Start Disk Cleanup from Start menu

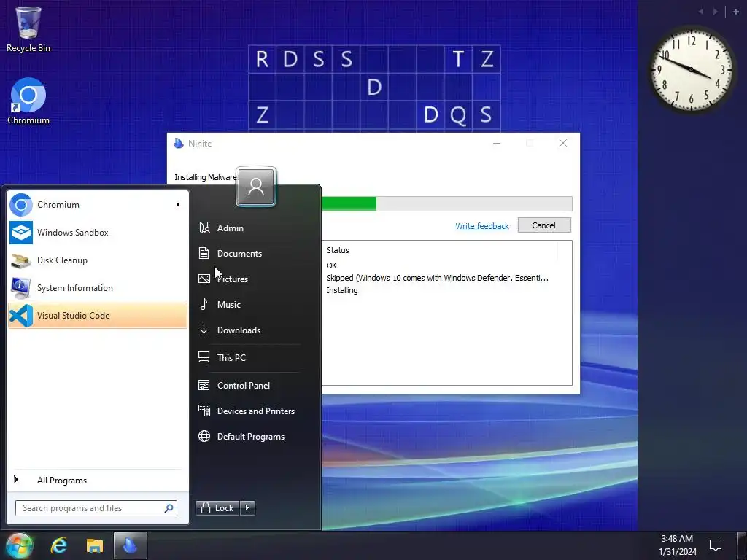[x=98, y=260]
